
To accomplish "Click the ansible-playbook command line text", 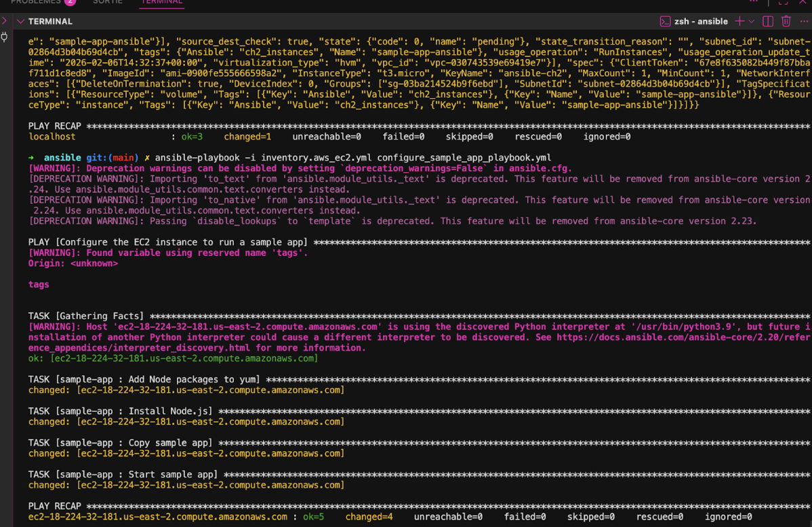I will pyautogui.click(x=352, y=158).
